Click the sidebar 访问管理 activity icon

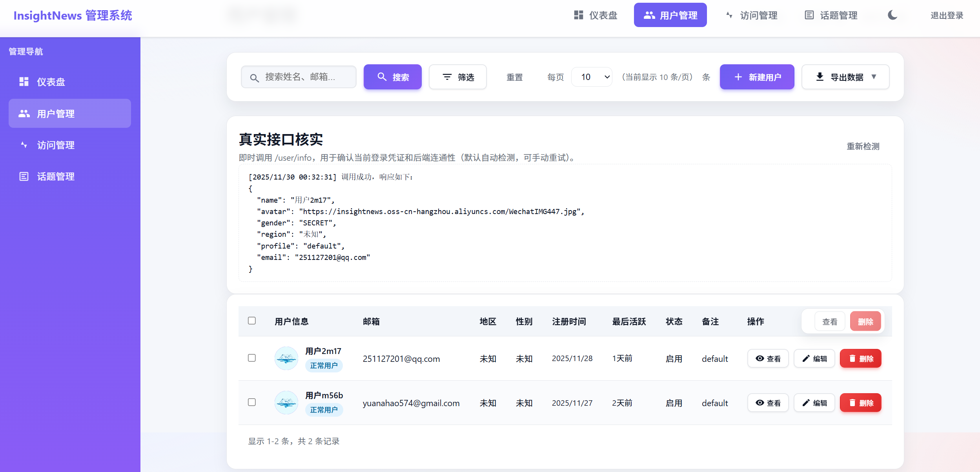tap(24, 145)
